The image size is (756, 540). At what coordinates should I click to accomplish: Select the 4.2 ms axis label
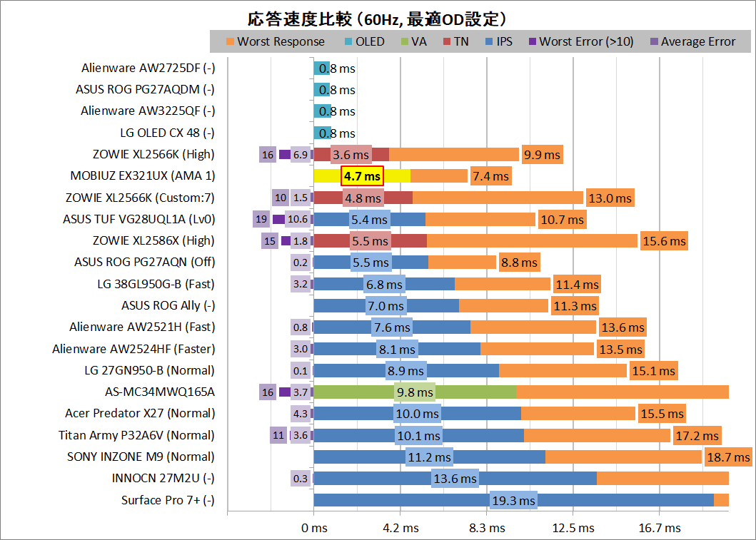(400, 528)
